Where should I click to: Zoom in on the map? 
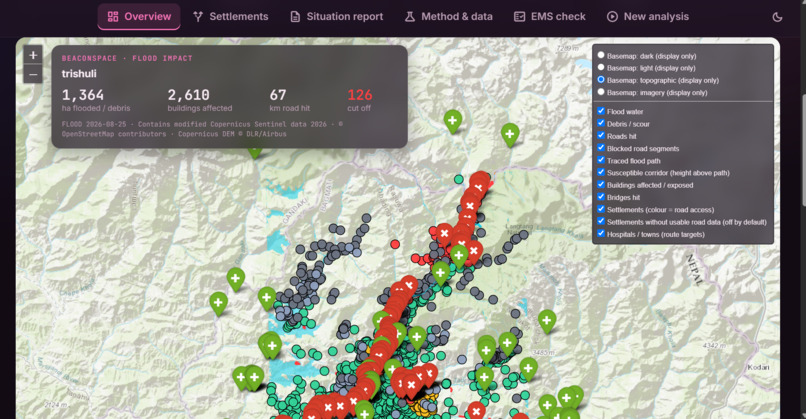coord(33,55)
